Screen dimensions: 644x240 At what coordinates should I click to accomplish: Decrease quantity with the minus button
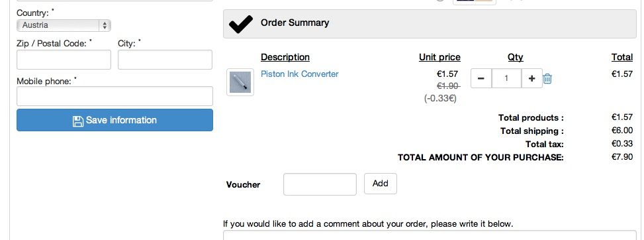tap(481, 78)
